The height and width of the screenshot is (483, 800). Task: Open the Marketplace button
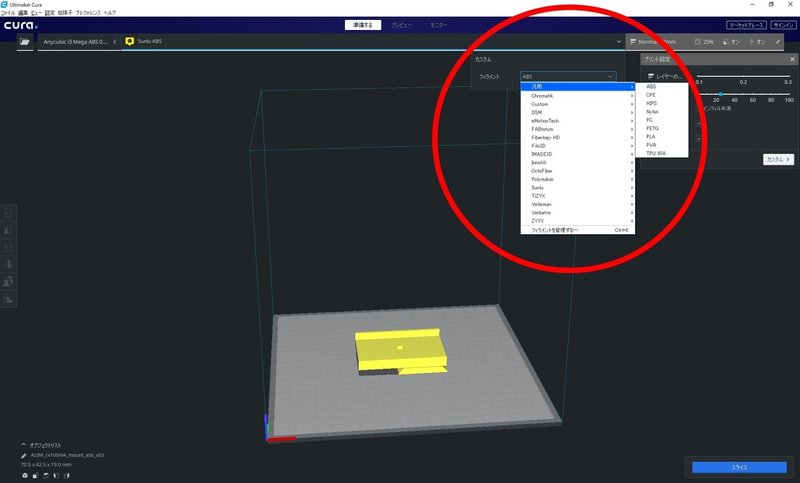coord(746,25)
